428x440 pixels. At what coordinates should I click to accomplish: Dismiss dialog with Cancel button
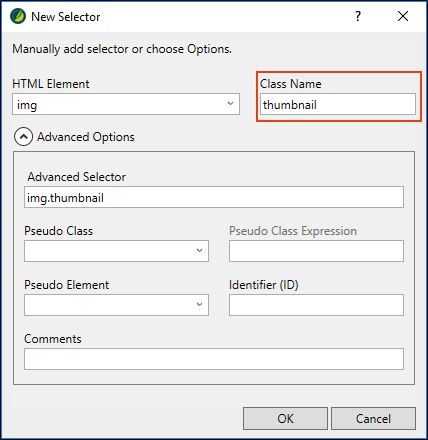373,418
